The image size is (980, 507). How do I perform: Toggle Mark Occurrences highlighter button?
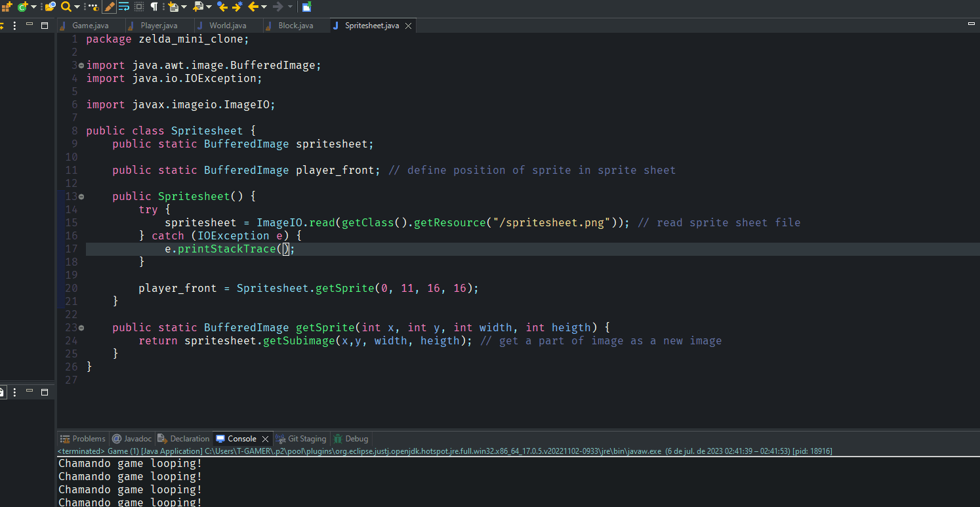coord(109,7)
